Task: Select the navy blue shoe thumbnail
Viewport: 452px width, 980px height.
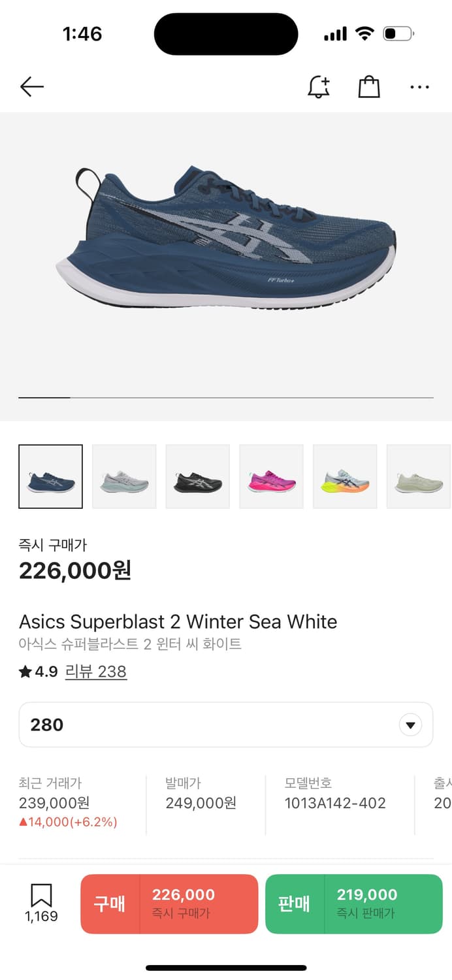Action: click(51, 476)
